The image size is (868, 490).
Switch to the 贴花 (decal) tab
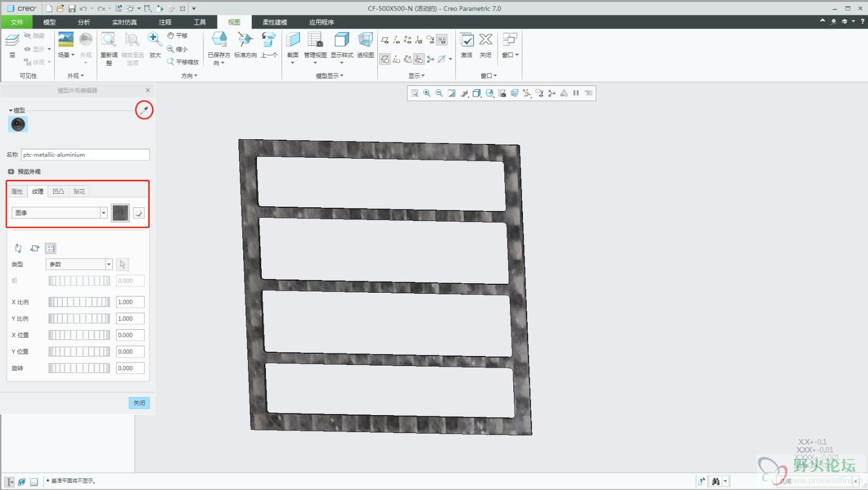(x=79, y=191)
